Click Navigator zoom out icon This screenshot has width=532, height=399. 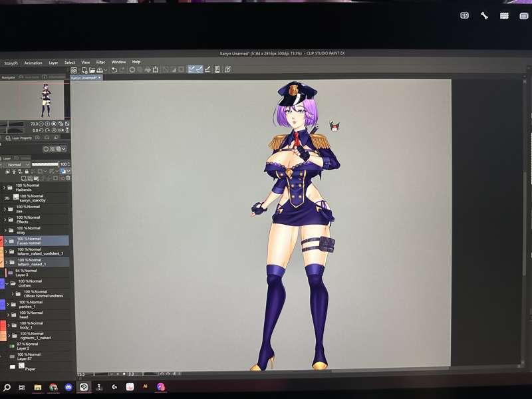(41, 124)
